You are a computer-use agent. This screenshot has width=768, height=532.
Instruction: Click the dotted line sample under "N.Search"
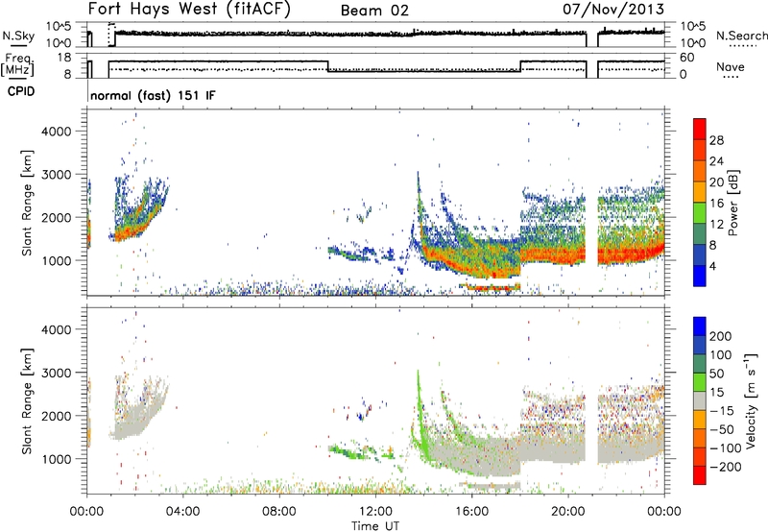coord(743,45)
